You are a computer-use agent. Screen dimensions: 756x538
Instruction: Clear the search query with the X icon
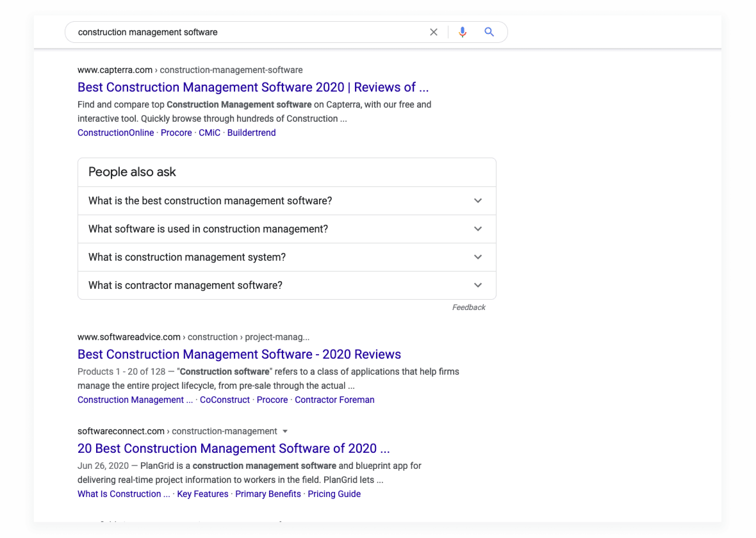433,32
